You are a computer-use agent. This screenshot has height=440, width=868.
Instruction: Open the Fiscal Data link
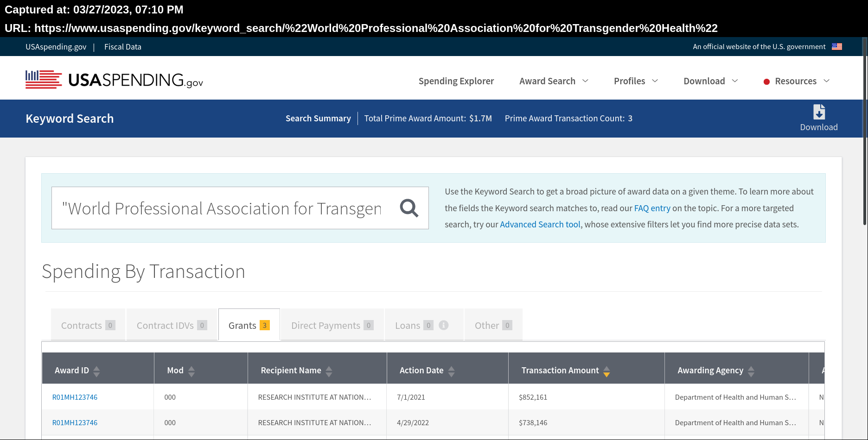(x=123, y=47)
